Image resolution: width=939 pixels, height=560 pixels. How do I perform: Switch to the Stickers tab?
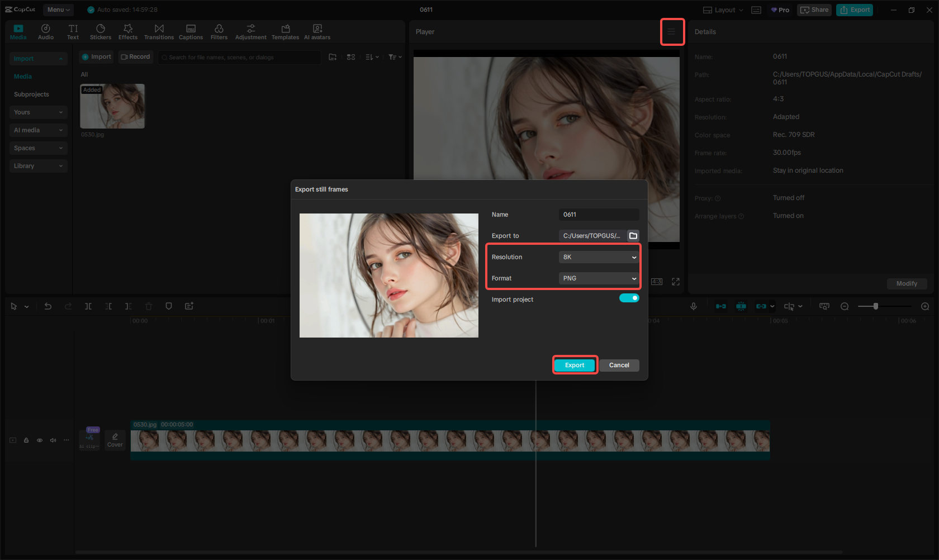[101, 32]
